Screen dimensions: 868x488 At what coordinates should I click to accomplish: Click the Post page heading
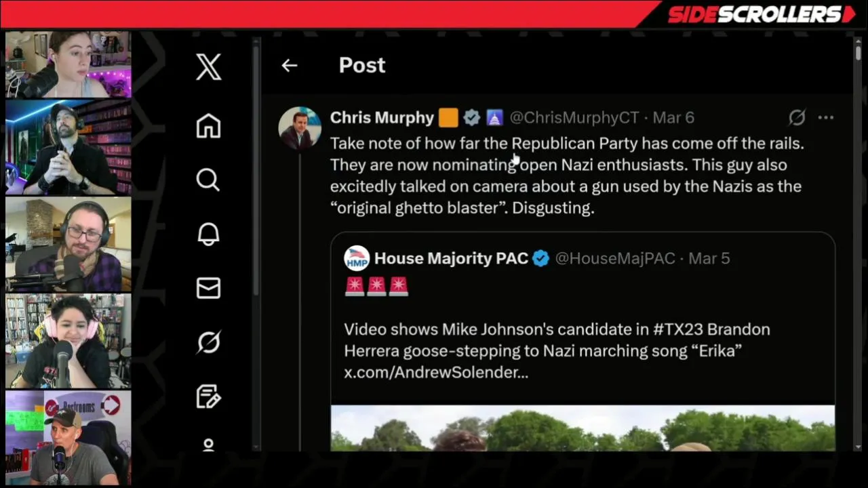(362, 65)
